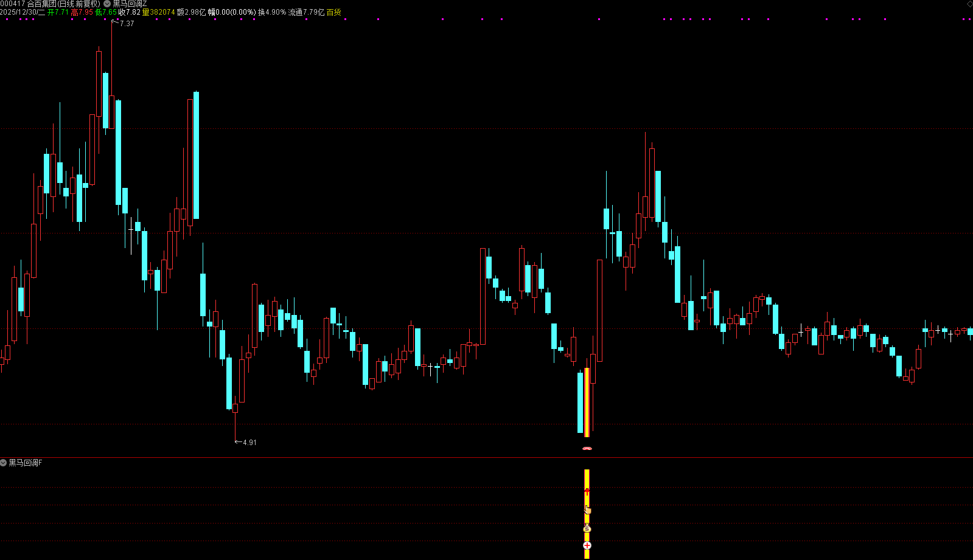The image size is (973, 560).
Task: Click the float cap 流通7.79亿
Action: (x=306, y=12)
